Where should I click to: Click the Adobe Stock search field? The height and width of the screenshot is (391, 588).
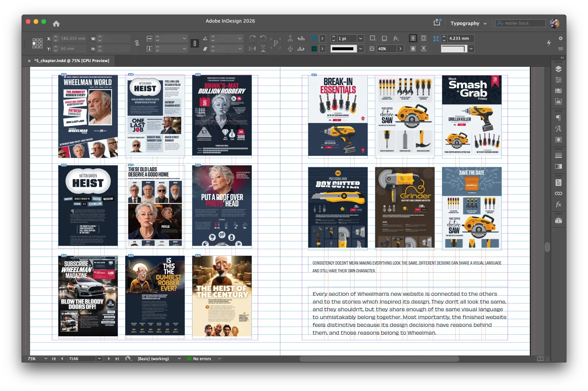pyautogui.click(x=520, y=23)
